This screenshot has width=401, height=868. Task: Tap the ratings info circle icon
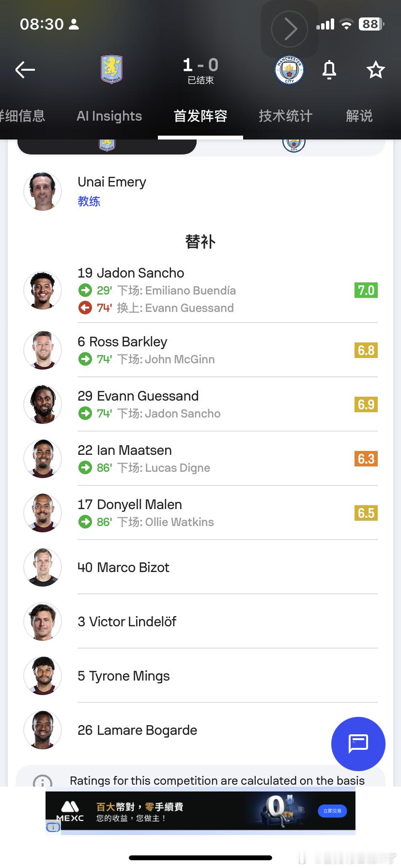coord(43,781)
